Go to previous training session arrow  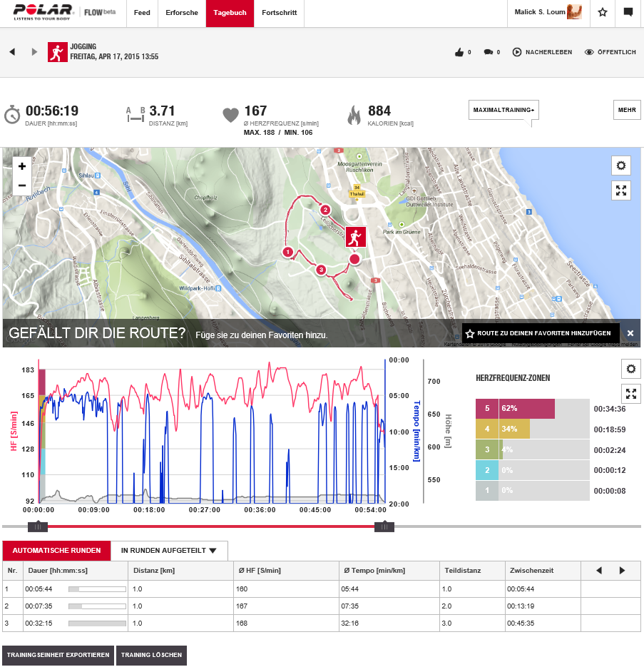12,52
